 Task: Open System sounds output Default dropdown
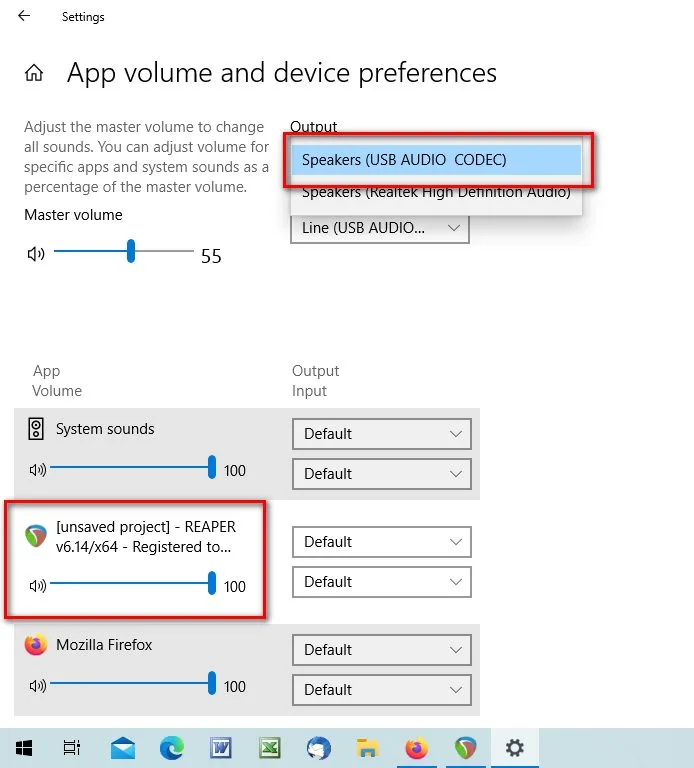381,434
